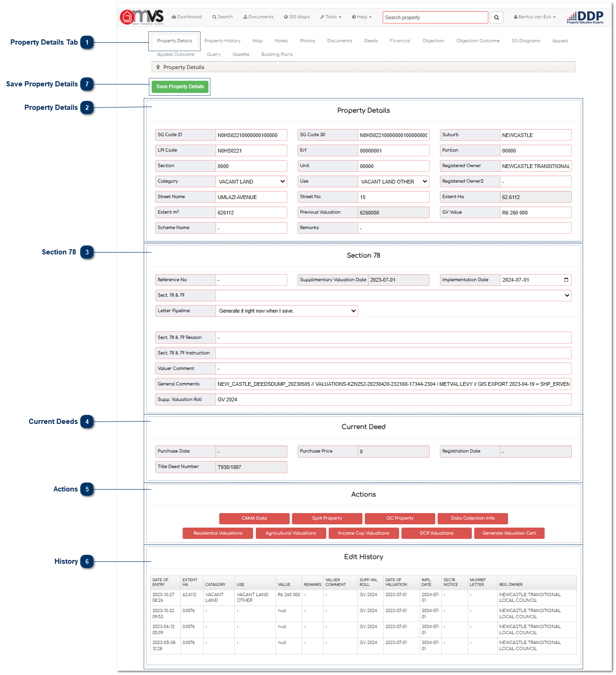Open GIS Maps

[297, 17]
